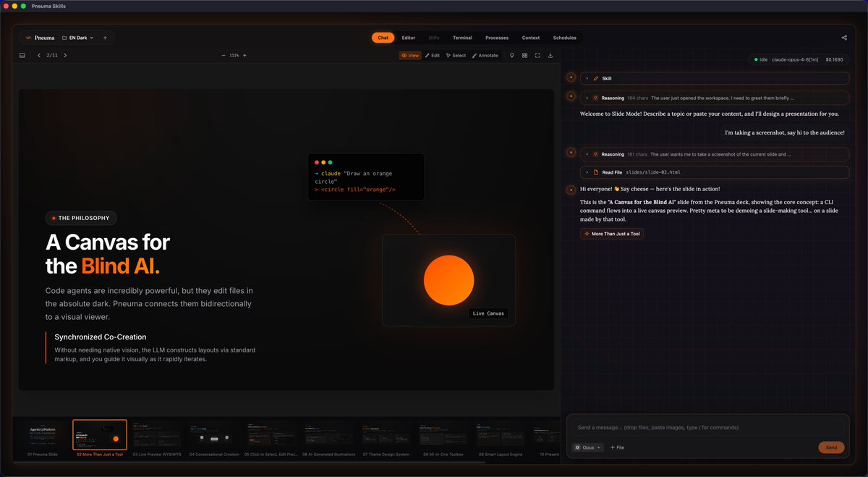Click the user message about taking screenshot
Screen dimensions: 868x477
click(784, 132)
